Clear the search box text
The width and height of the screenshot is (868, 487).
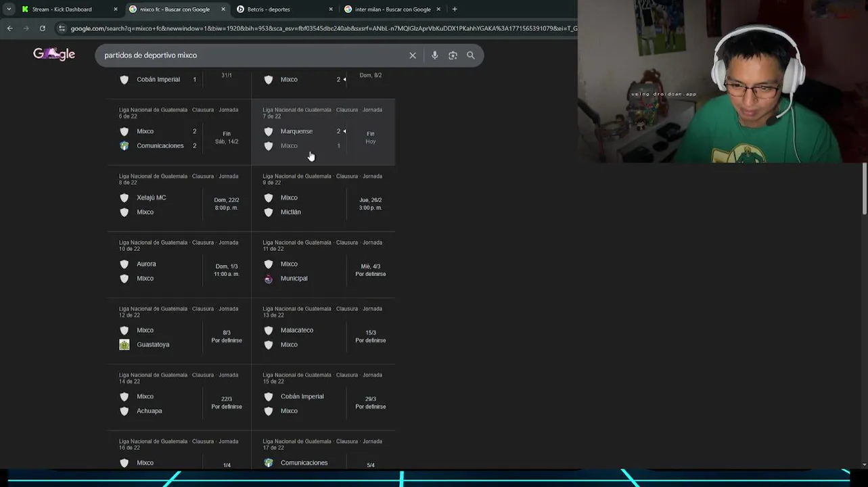click(413, 55)
